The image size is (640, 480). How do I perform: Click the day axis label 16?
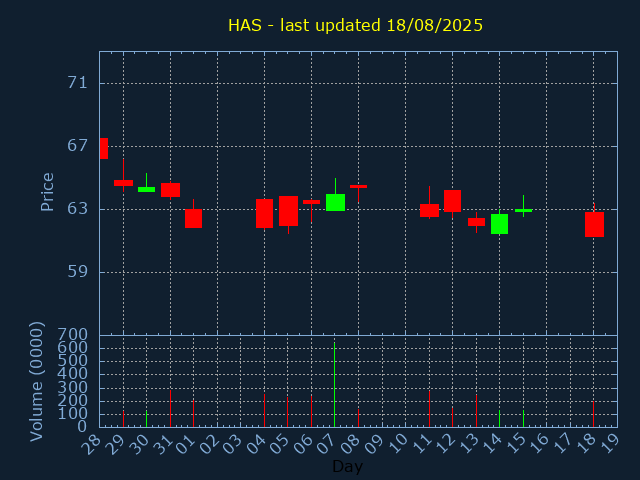pyautogui.click(x=538, y=444)
